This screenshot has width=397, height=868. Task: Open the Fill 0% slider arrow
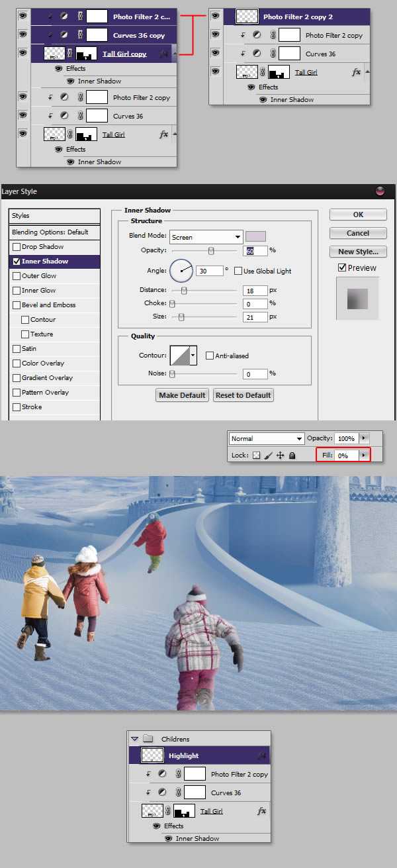(x=363, y=456)
